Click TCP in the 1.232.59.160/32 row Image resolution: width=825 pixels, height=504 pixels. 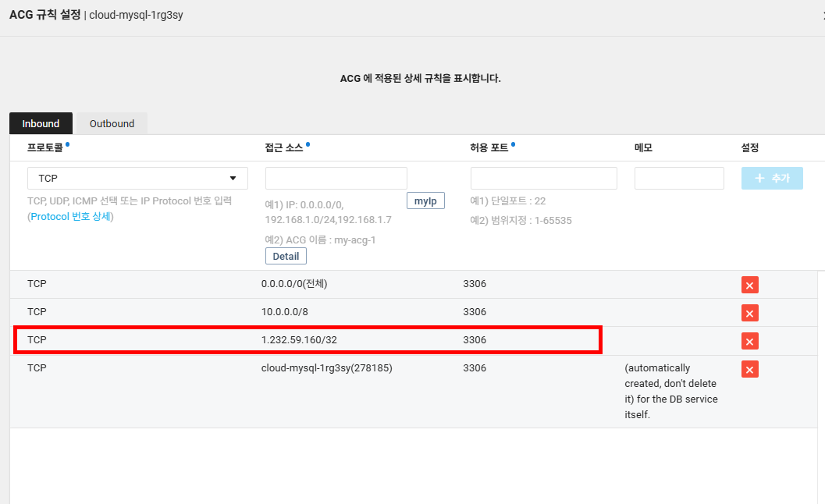37,340
